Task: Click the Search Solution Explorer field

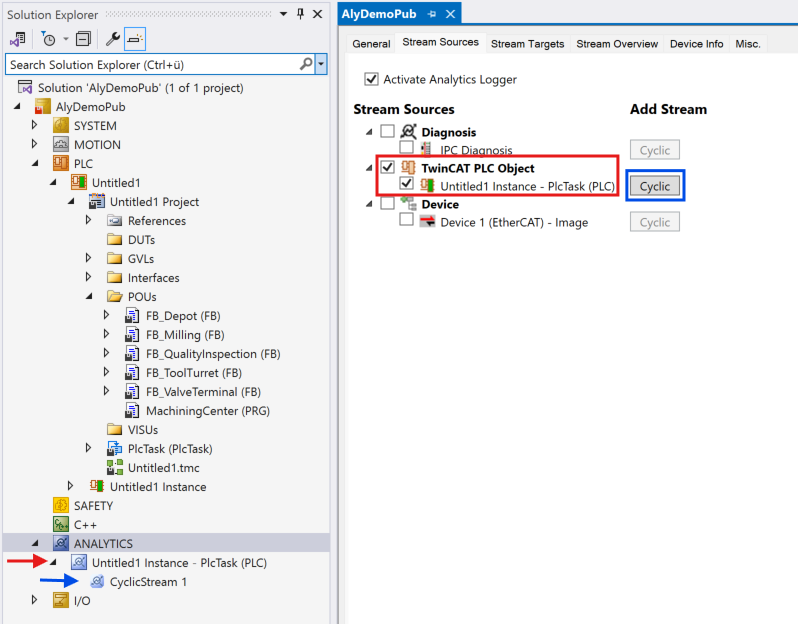Action: point(152,64)
